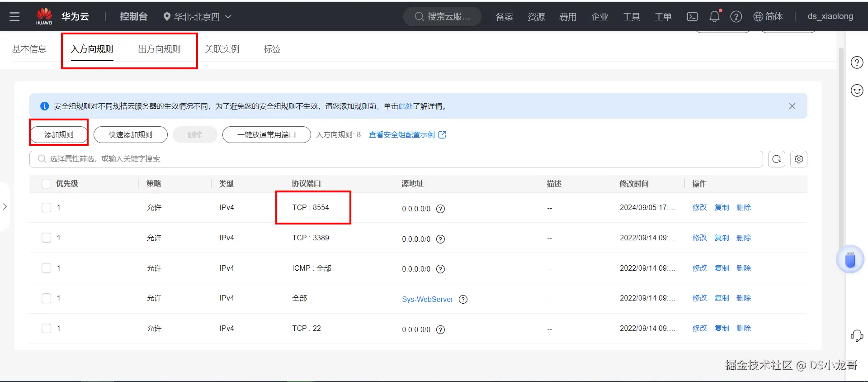This screenshot has height=382, width=868.
Task: Click 删除 for the Sys-WebServer rule
Action: (x=744, y=298)
